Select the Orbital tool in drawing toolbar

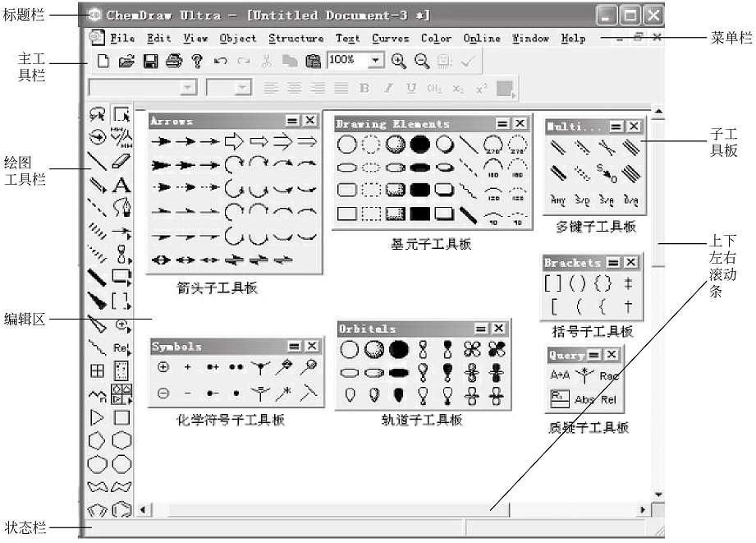click(x=122, y=254)
